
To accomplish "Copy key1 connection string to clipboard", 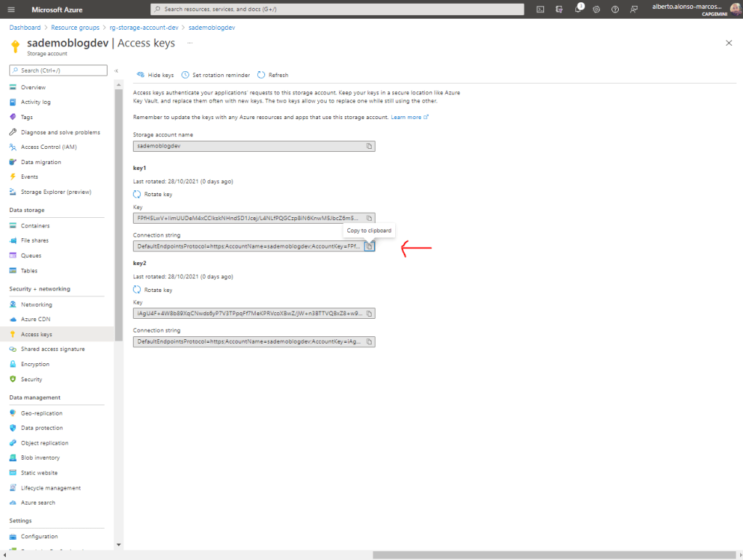I will coord(369,246).
